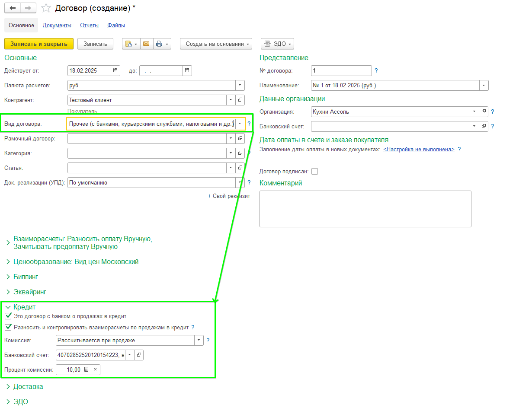Image resolution: width=532 pixels, height=411 pixels.
Task: Open the 'Вид договора' dropdown list
Action: point(240,124)
